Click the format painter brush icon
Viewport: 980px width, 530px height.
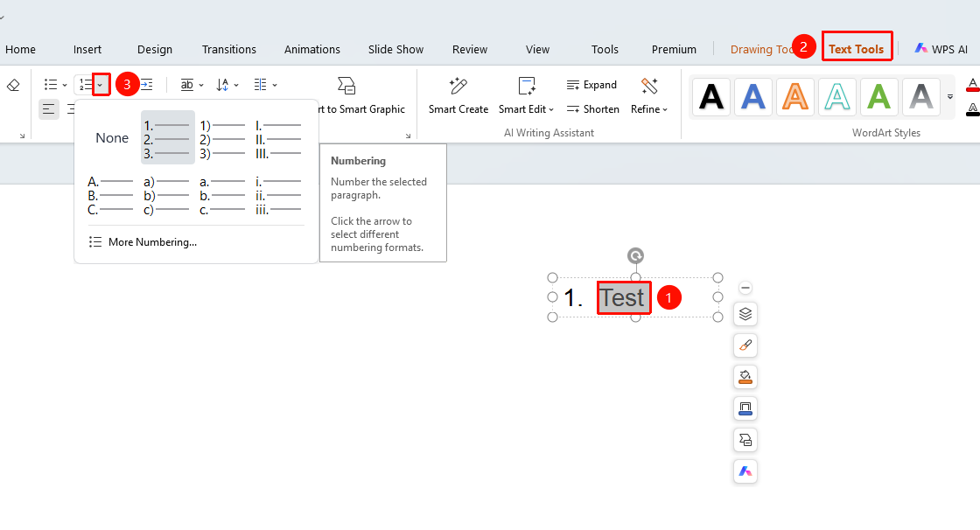[x=745, y=345]
